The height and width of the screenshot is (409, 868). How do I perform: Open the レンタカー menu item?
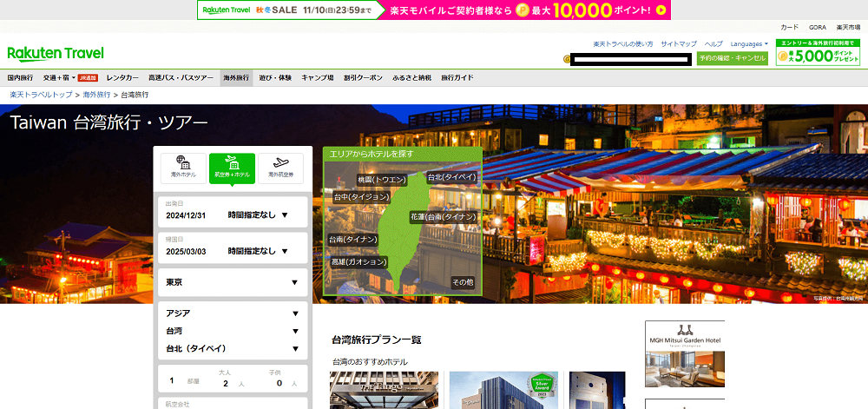(122, 77)
